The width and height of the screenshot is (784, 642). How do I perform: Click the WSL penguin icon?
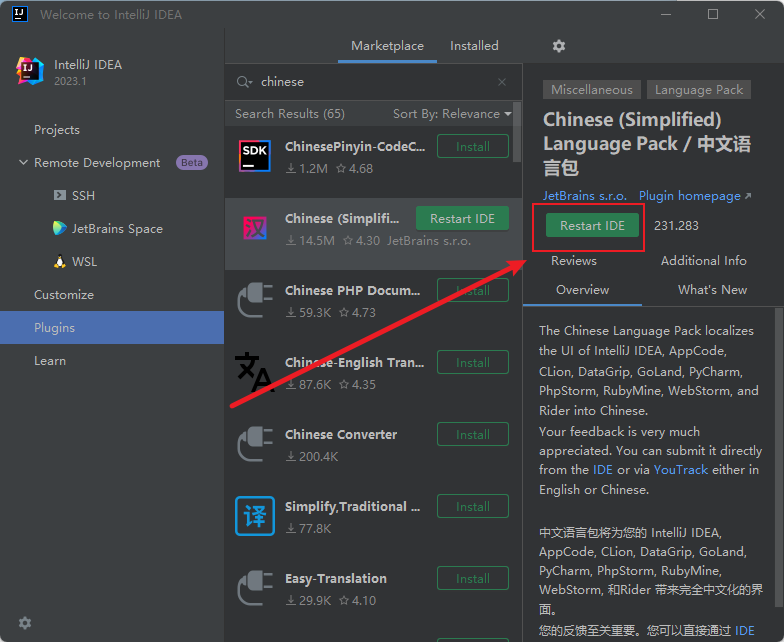(60, 261)
